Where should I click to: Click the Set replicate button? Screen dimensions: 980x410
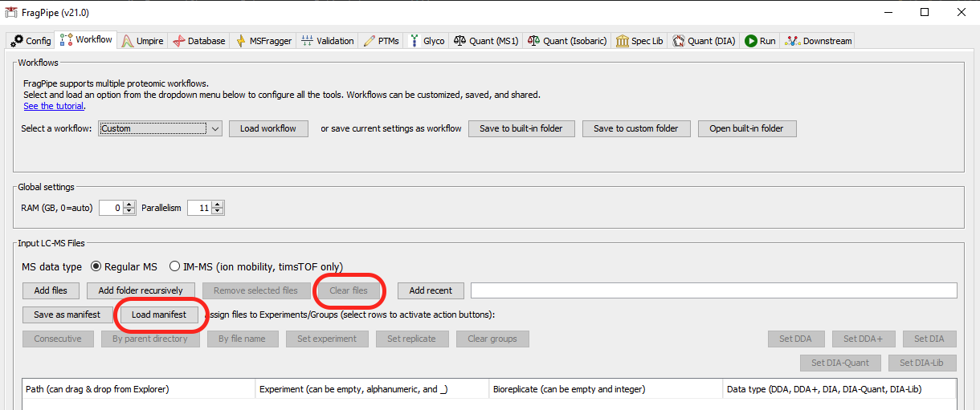[413, 339]
